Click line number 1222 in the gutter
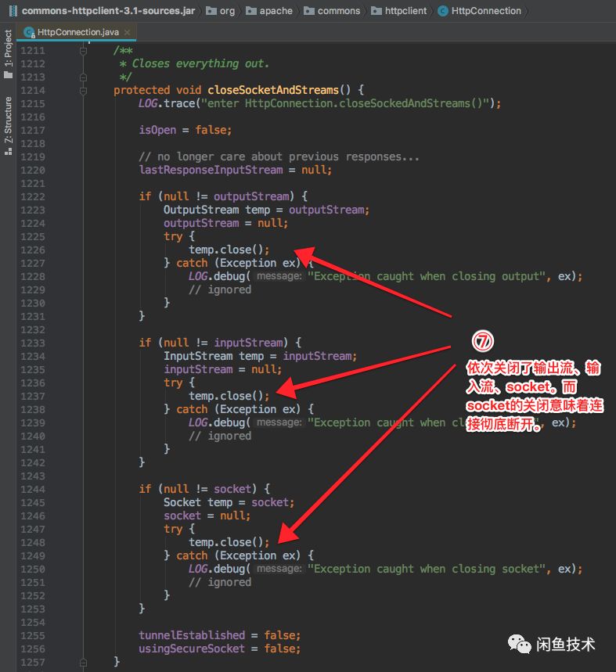Viewport: 616px width, 672px height. 33,196
